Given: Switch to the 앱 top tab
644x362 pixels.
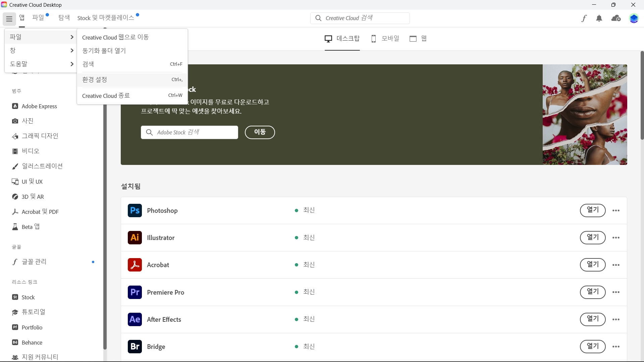Looking at the screenshot, I should 22,18.
